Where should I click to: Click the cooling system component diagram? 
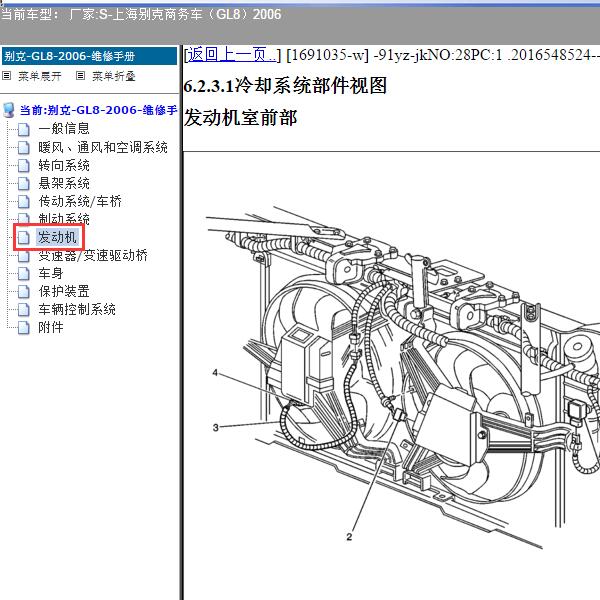[403, 377]
